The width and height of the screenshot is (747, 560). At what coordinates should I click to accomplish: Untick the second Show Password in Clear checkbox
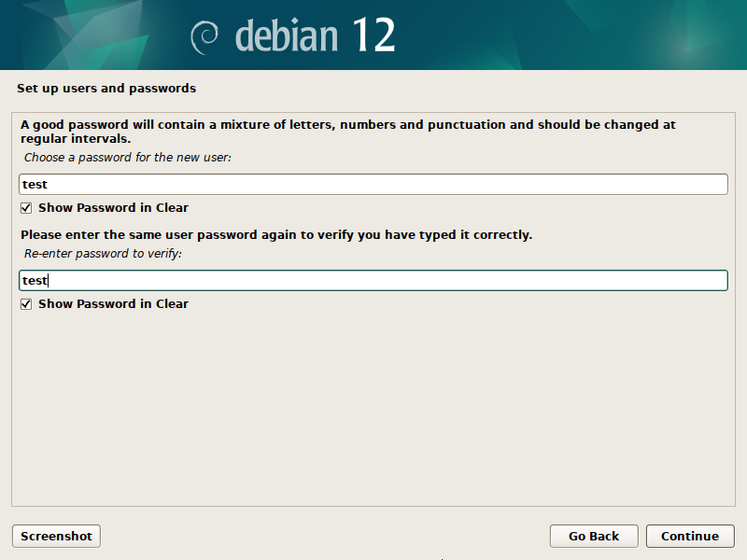click(x=26, y=304)
